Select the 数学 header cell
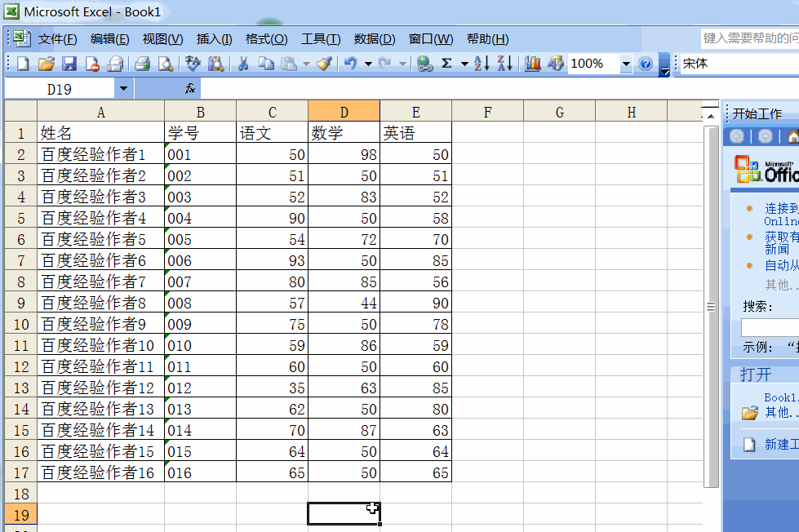Image resolution: width=799 pixels, height=532 pixels. pyautogui.click(x=344, y=132)
